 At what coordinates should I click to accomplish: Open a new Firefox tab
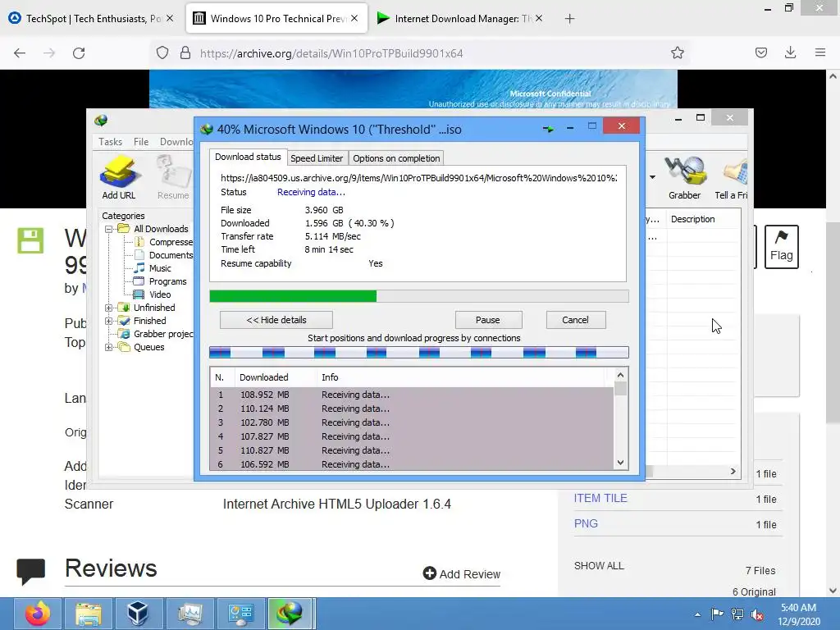569,19
